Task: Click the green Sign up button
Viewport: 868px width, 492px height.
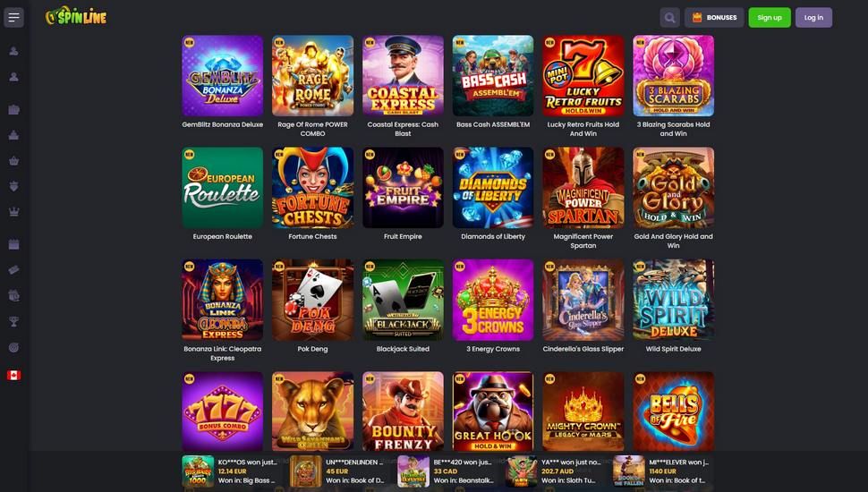Action: pyautogui.click(x=770, y=18)
